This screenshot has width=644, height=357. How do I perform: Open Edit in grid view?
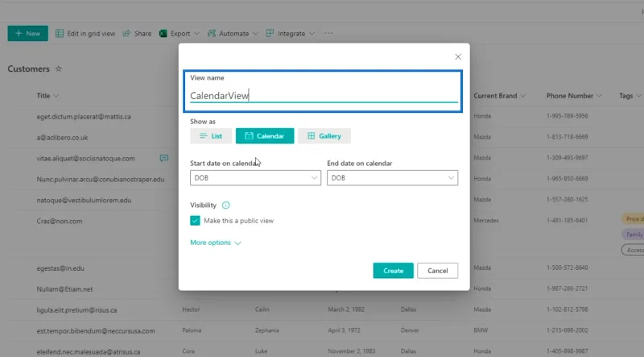85,33
